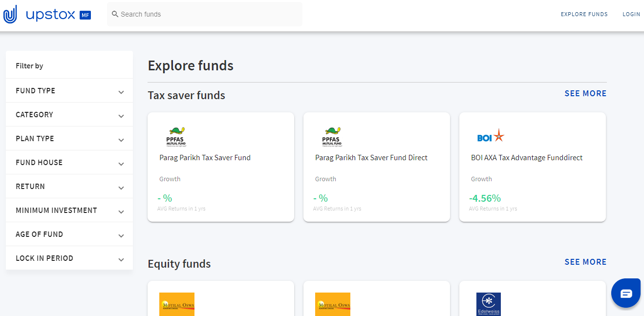Focus the Search funds input field
This screenshot has height=316, width=644.
point(205,14)
